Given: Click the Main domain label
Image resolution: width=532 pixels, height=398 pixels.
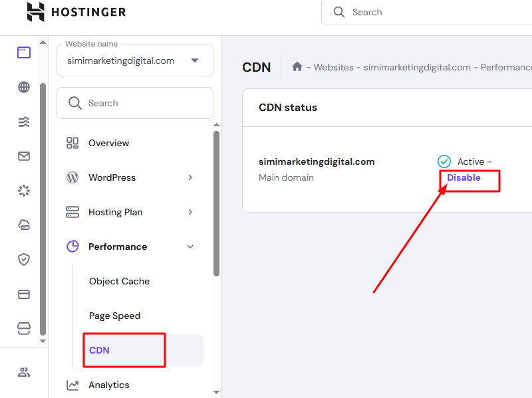Looking at the screenshot, I should 286,177.
